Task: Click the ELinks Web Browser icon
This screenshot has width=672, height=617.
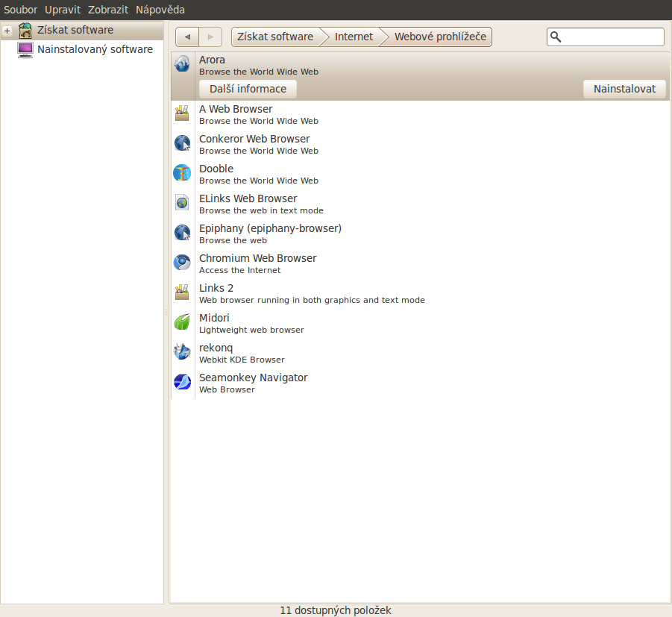Action: tap(182, 203)
